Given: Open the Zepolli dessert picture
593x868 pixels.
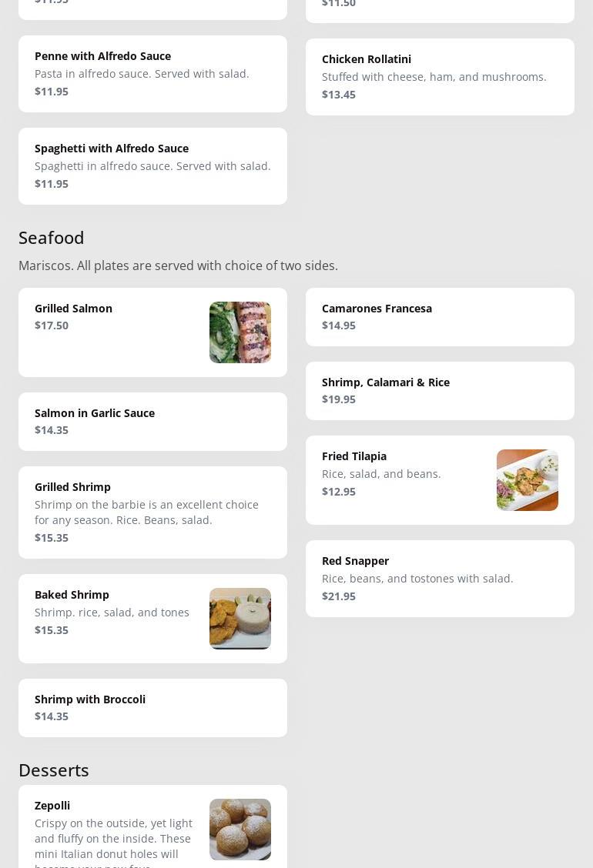Looking at the screenshot, I should 240,830.
